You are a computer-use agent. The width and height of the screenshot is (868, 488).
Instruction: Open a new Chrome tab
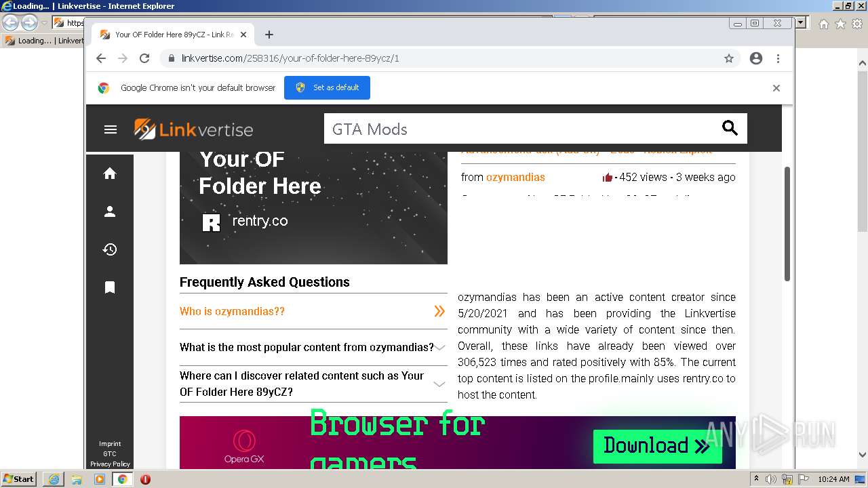[269, 35]
